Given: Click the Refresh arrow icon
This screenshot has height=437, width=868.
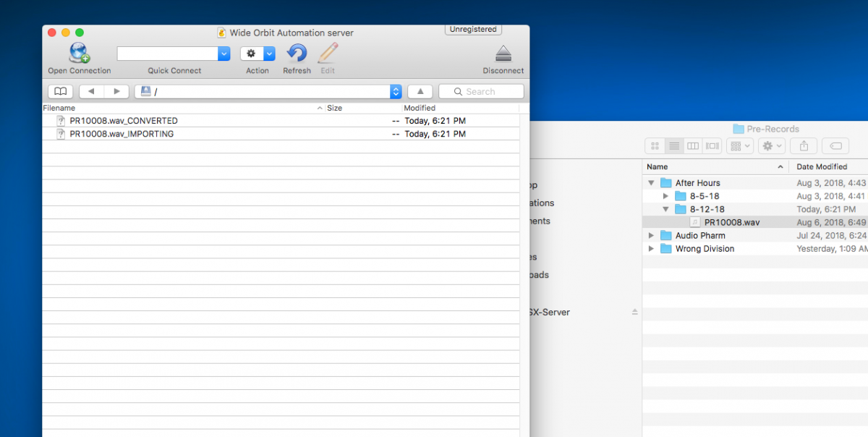Looking at the screenshot, I should point(297,54).
